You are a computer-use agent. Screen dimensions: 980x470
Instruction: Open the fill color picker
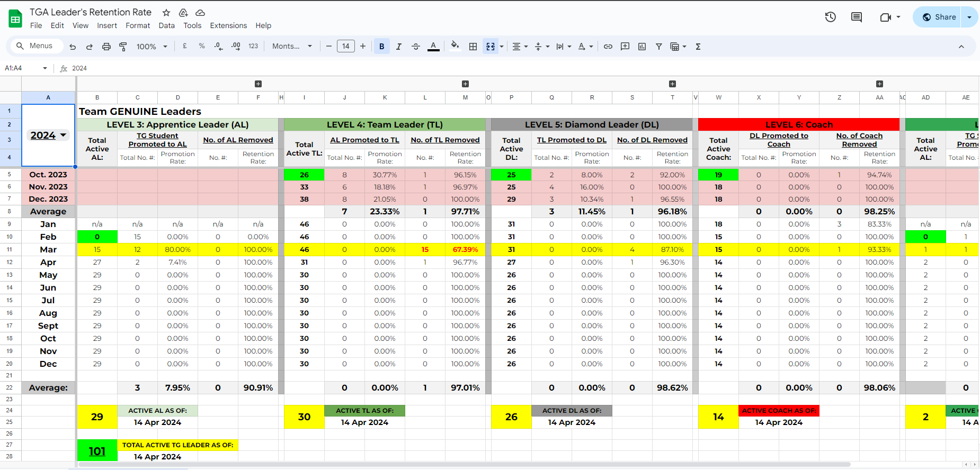coord(455,47)
